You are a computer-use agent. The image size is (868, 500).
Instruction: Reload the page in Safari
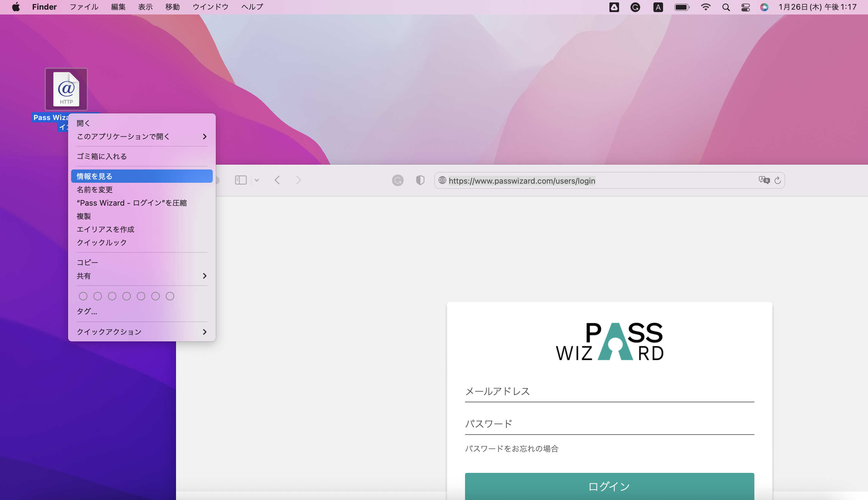click(777, 180)
